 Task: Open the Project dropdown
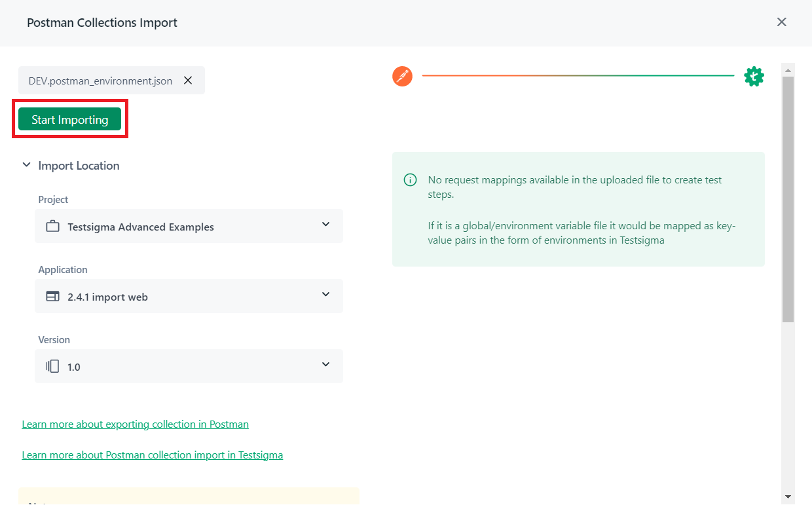pos(189,226)
